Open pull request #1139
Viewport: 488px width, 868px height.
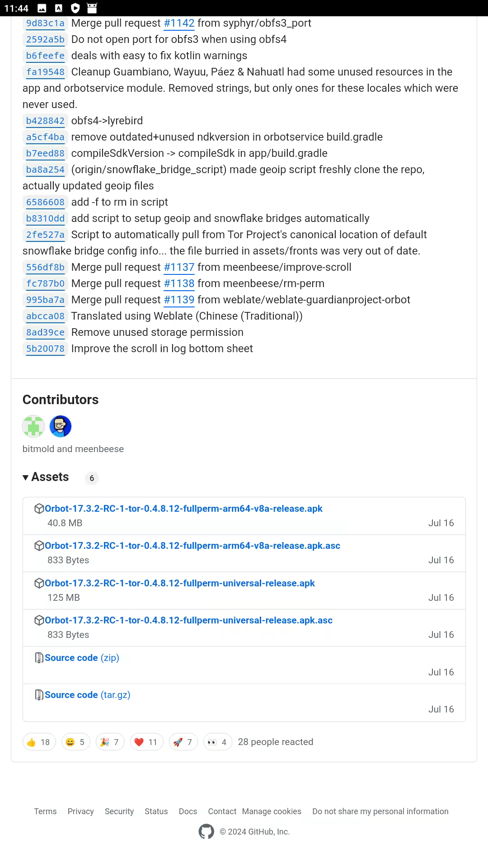[179, 299]
